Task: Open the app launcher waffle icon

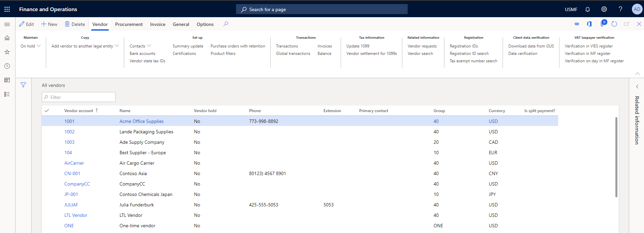Action: coord(7,9)
